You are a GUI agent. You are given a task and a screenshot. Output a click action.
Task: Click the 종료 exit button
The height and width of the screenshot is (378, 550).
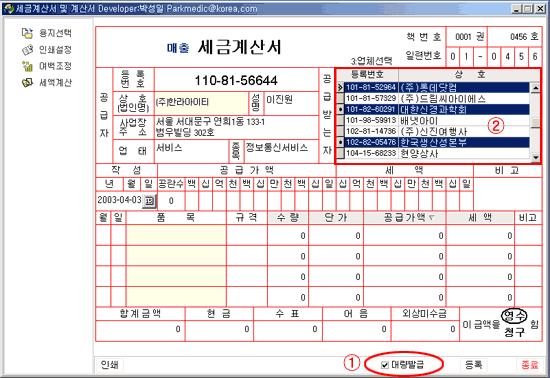tap(530, 365)
